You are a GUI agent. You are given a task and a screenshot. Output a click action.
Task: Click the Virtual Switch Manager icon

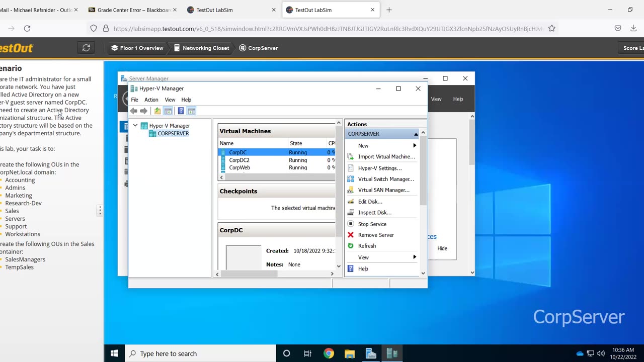(351, 179)
